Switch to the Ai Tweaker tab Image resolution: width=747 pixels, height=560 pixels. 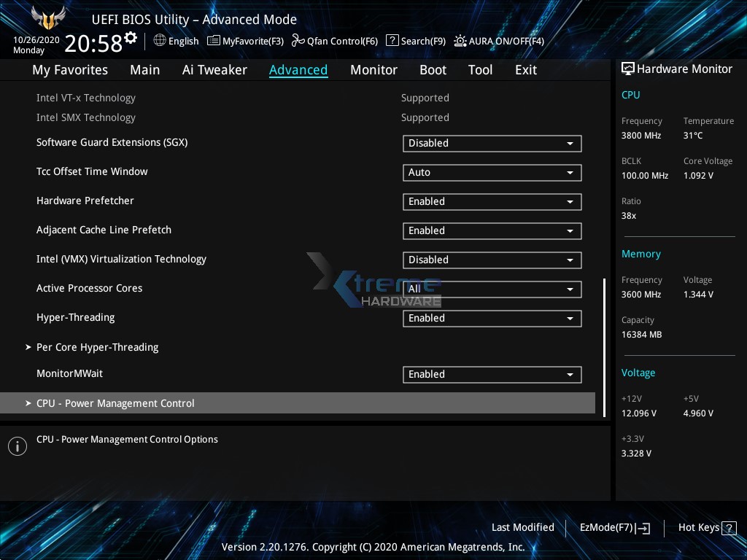(214, 69)
